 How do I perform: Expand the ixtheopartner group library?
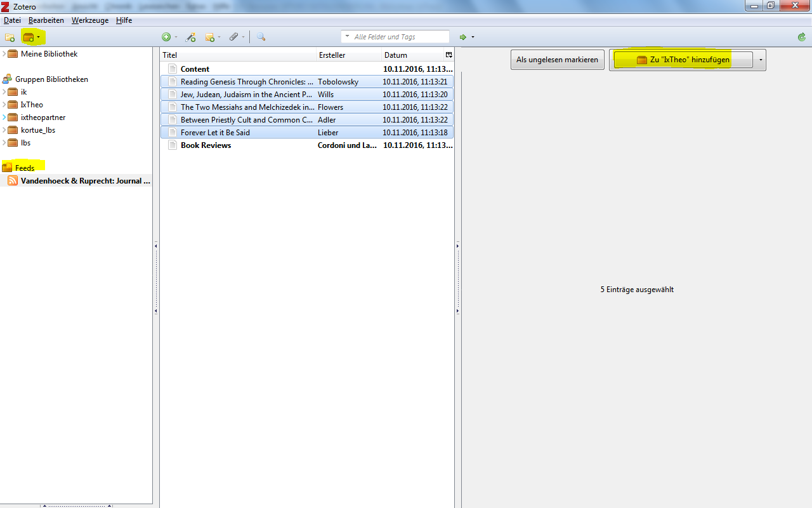click(4, 117)
